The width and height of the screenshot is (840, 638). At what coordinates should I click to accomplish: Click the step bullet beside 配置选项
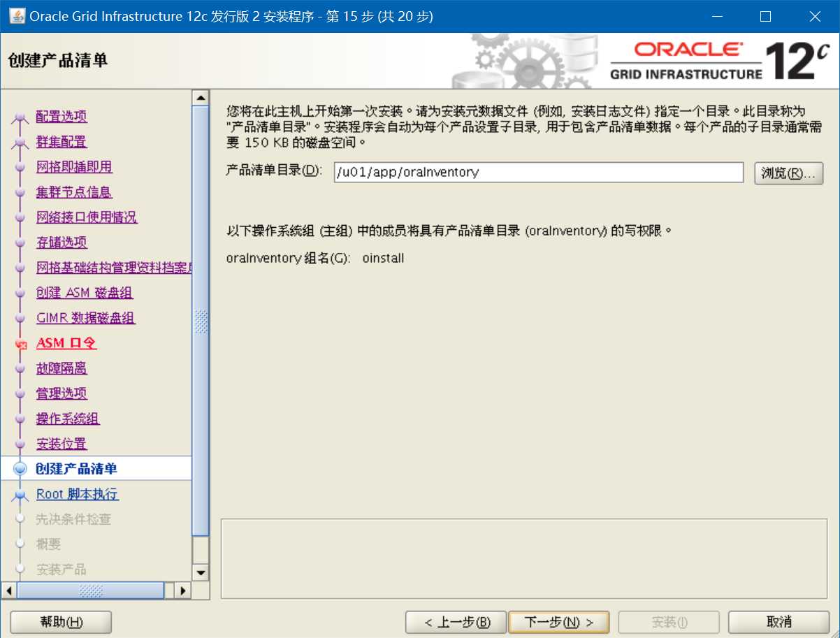(20, 117)
